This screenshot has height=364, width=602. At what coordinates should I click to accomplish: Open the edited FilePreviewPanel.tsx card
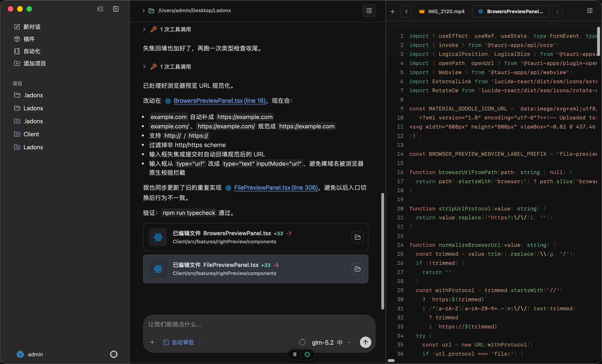pos(255,269)
